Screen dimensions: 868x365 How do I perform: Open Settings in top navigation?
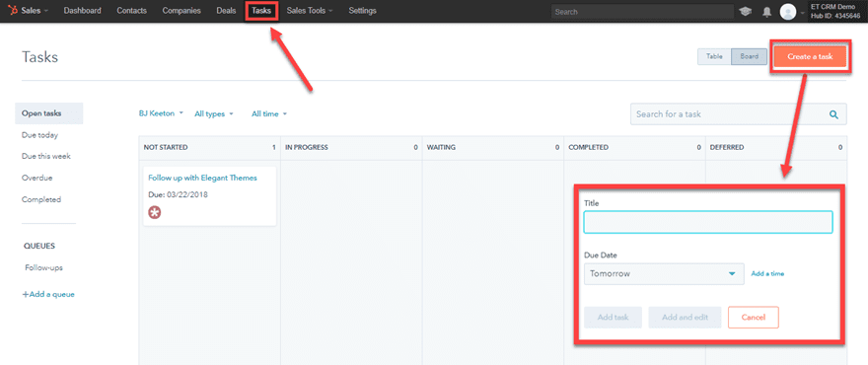tap(363, 11)
